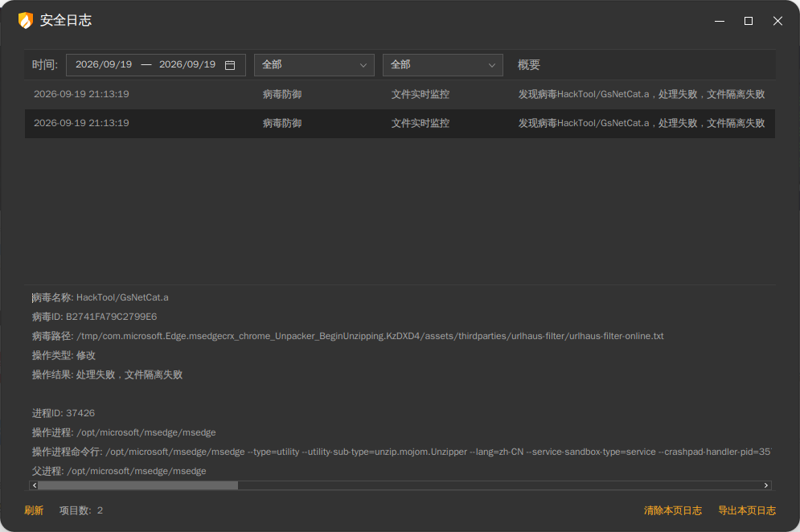Click 病毒防御 in the first row
This screenshot has width=800, height=532.
coord(282,94)
